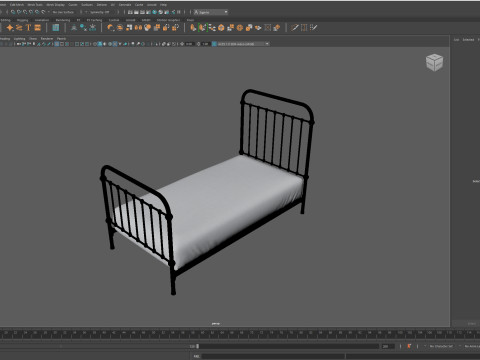Switch to the Rigging shelf tab

[x=23, y=20]
